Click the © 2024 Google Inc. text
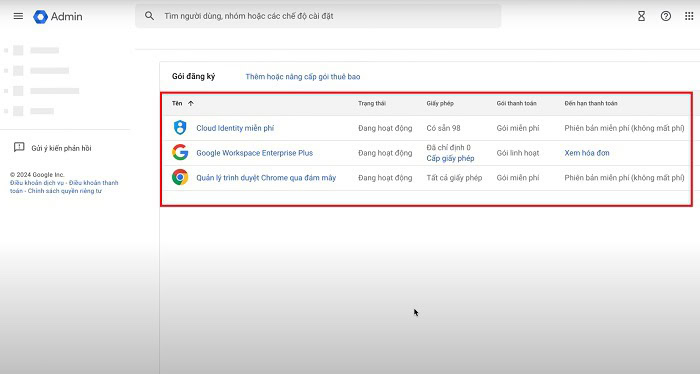700x374 pixels. click(37, 175)
